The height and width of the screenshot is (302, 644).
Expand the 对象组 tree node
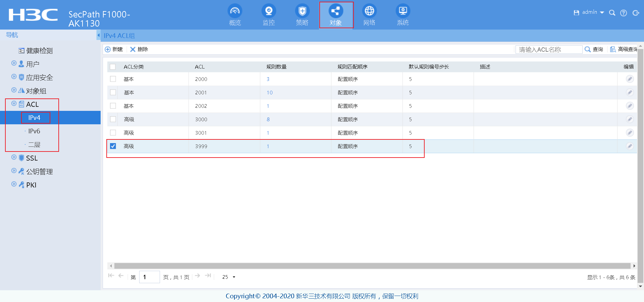pyautogui.click(x=14, y=90)
